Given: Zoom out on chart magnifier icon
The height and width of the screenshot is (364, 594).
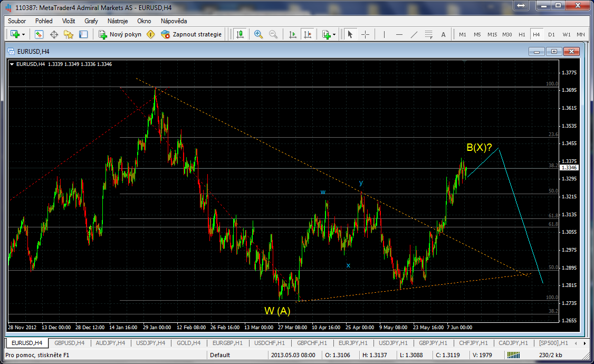Looking at the screenshot, I should [x=273, y=34].
